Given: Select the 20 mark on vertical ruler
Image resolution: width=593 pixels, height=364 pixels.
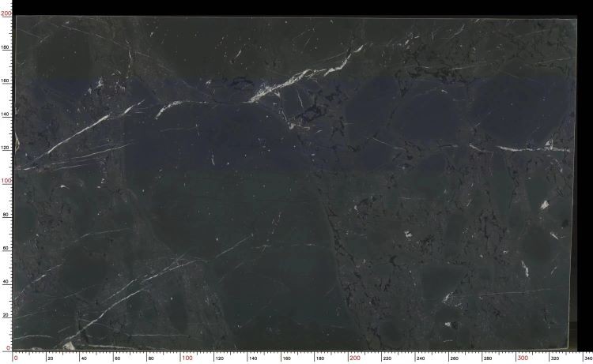Looking at the screenshot, I should click(x=7, y=314).
